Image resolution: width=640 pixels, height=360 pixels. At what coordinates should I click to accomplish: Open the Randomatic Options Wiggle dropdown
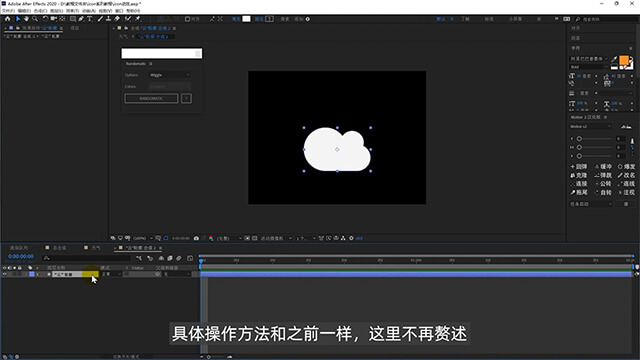point(170,75)
